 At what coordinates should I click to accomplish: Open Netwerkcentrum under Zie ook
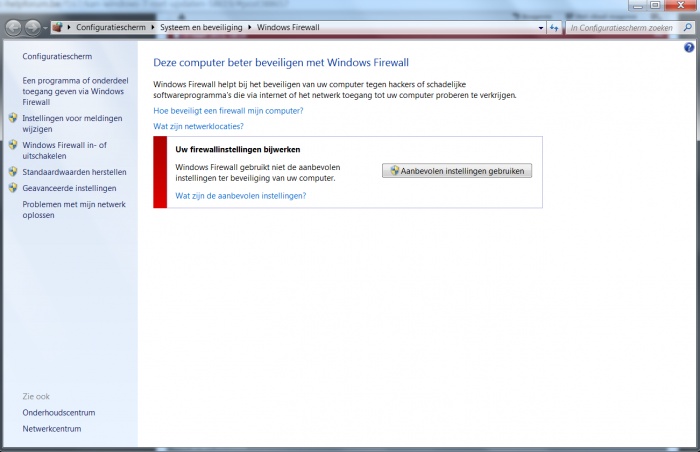pos(52,429)
